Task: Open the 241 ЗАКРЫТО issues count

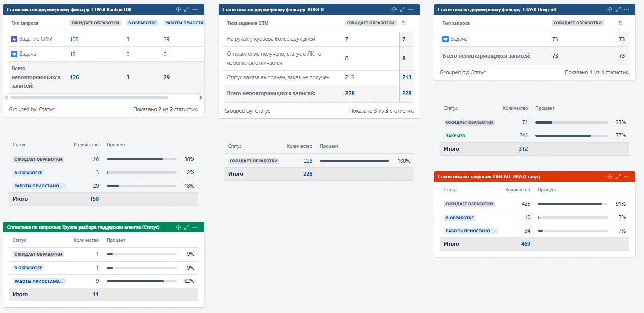Action: coord(523,136)
